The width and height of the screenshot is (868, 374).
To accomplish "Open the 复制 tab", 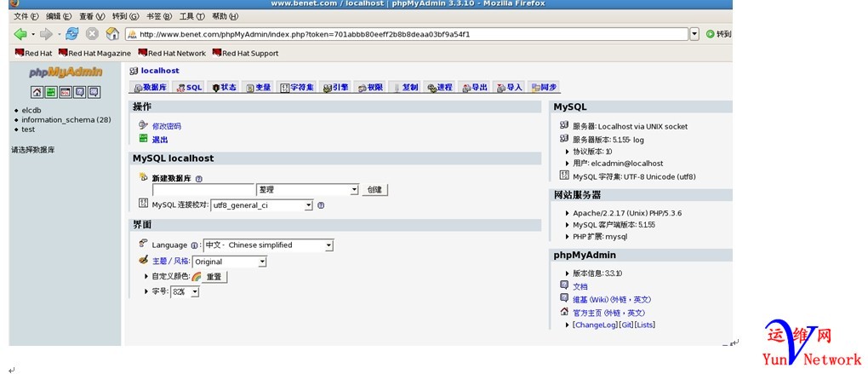I will click(x=406, y=88).
